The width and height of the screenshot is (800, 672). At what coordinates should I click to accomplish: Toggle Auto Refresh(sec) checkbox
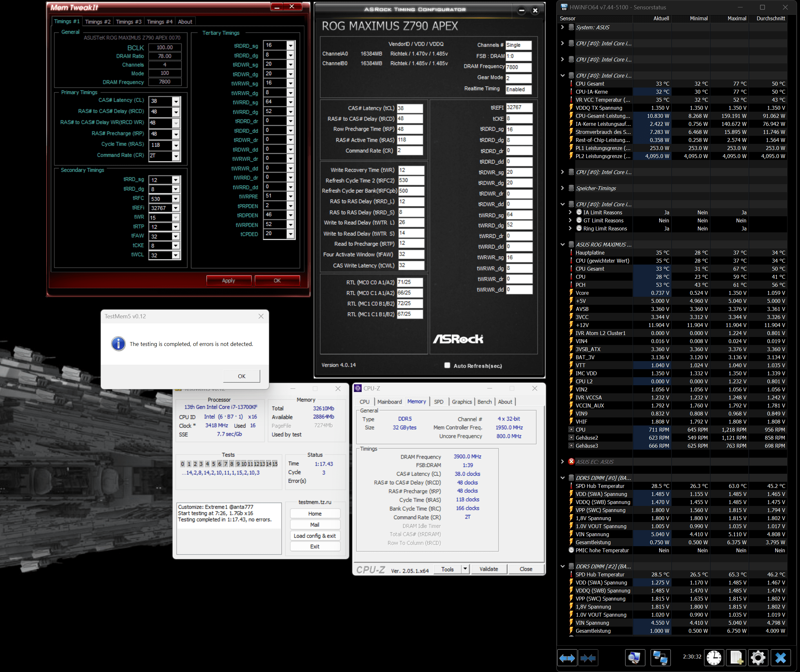pos(447,365)
